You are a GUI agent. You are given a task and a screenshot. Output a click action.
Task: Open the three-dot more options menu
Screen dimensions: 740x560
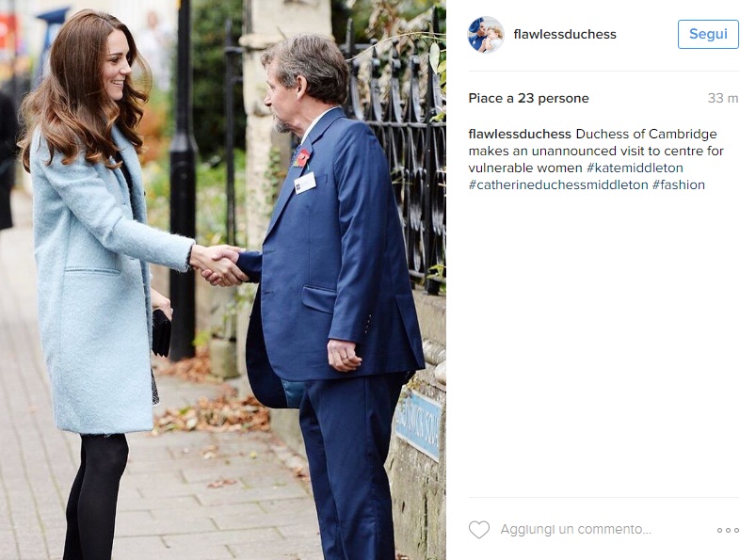pyautogui.click(x=728, y=530)
